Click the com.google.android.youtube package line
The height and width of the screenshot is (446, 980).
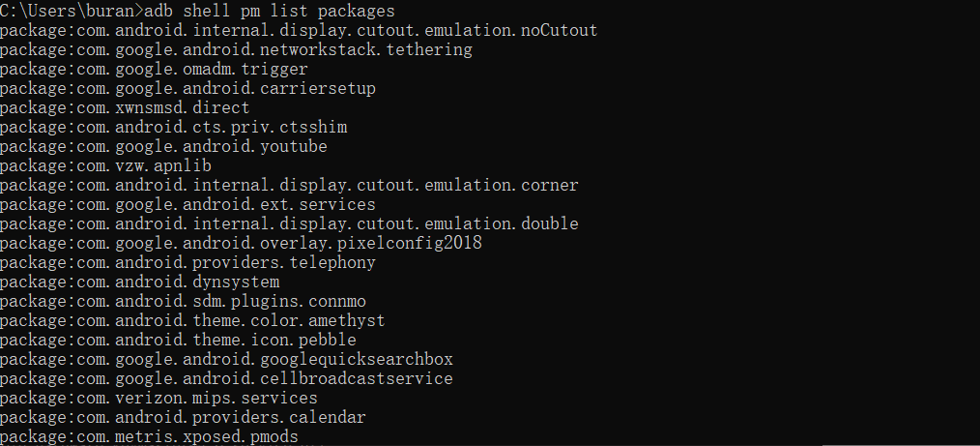coord(163,147)
